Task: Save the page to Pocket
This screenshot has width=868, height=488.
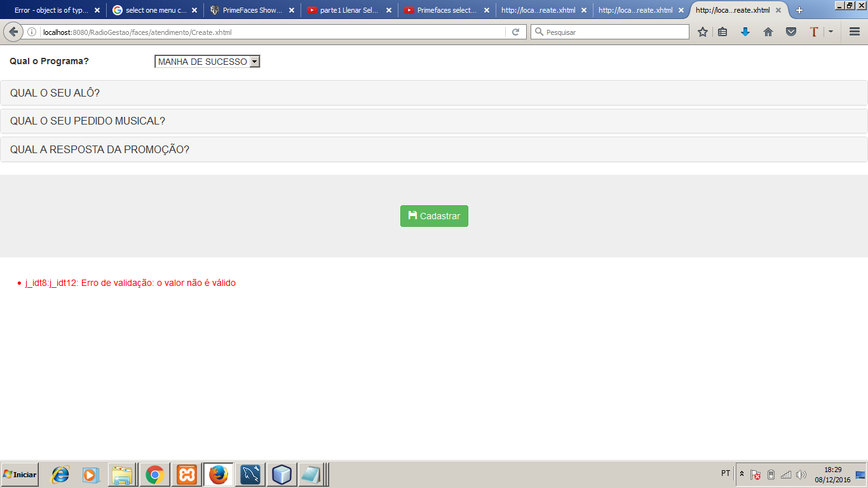Action: coord(791,31)
